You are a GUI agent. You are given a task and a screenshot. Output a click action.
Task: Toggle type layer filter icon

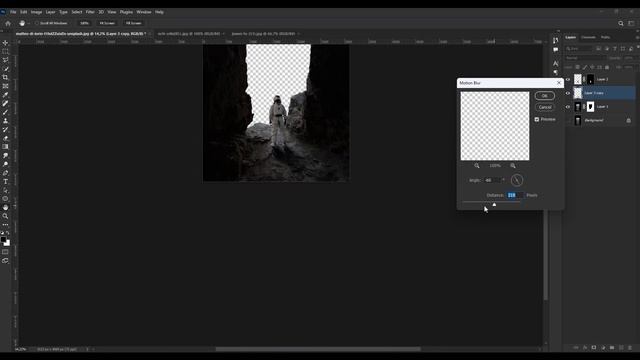click(x=615, y=49)
